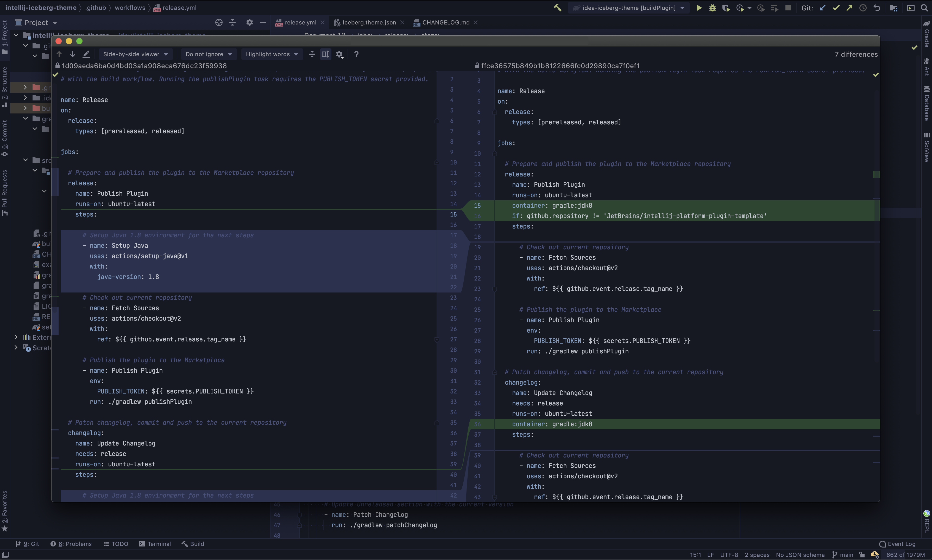Hide the Project panel with minus icon
Viewport: 932px width, 560px height.
click(263, 22)
